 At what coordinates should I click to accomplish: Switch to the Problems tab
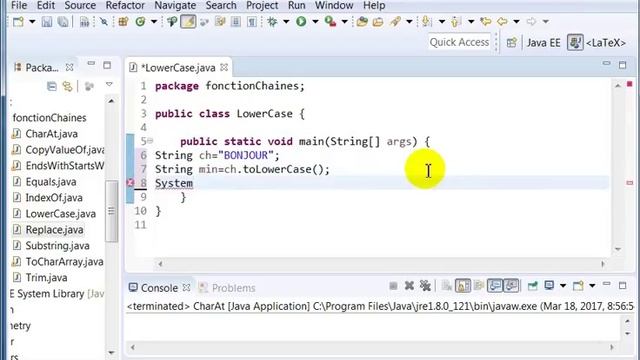click(x=227, y=288)
